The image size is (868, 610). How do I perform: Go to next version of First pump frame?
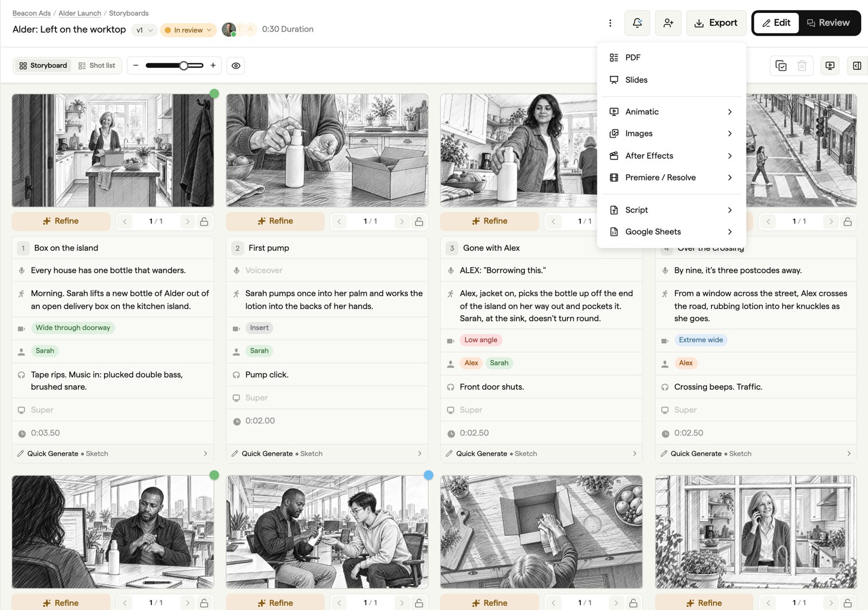(402, 221)
